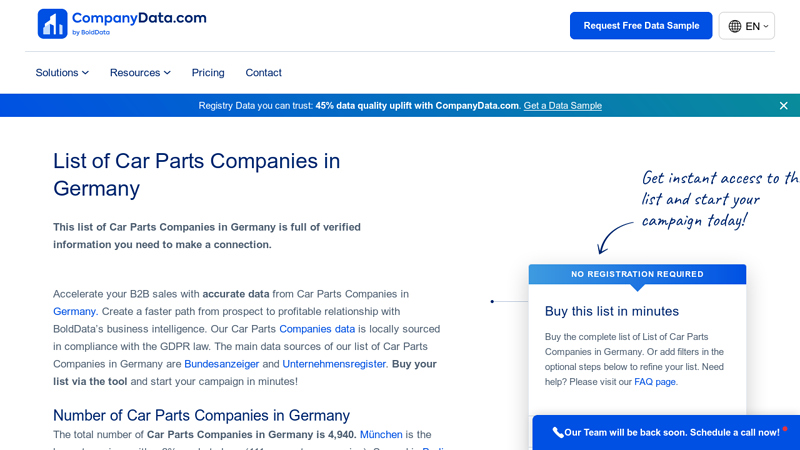Open the Unternehmensregister source link
Screen dimensions: 800x450
(334, 364)
